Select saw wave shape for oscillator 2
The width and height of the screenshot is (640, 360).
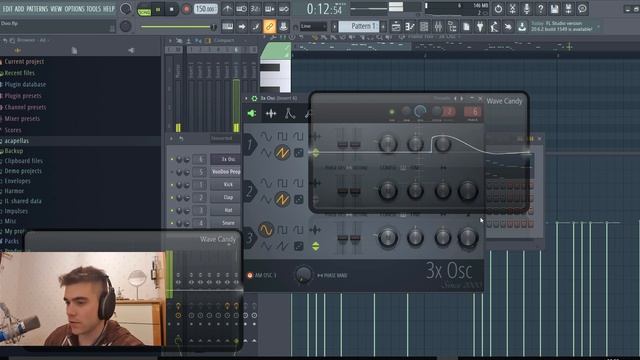(x=282, y=200)
